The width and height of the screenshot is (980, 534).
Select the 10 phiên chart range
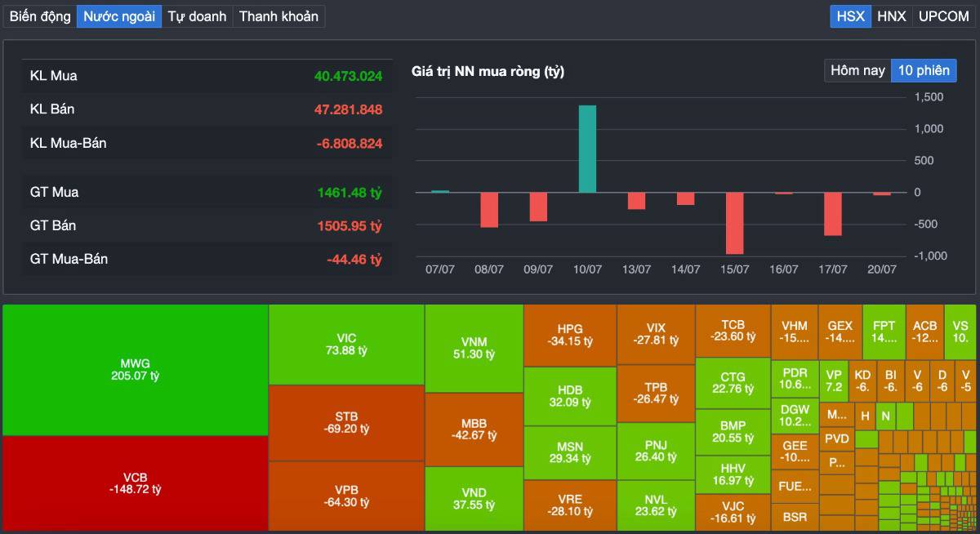tap(924, 70)
